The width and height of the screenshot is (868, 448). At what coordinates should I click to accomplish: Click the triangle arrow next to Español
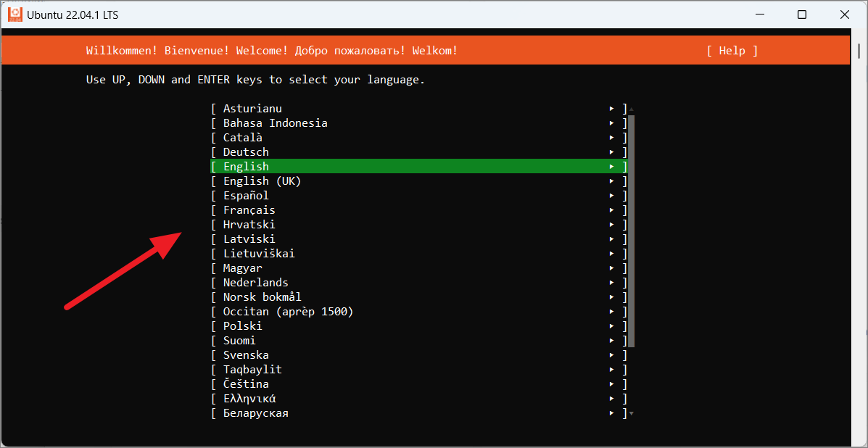(612, 196)
